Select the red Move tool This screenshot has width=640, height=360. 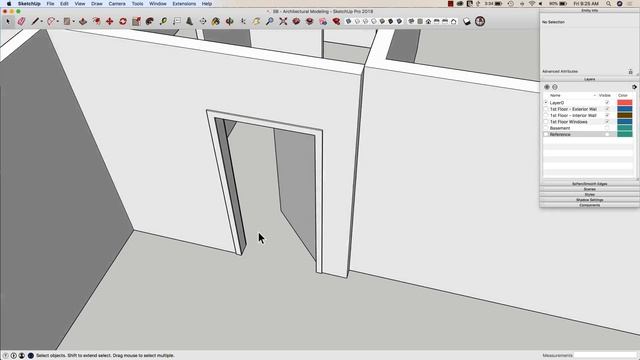[109, 21]
